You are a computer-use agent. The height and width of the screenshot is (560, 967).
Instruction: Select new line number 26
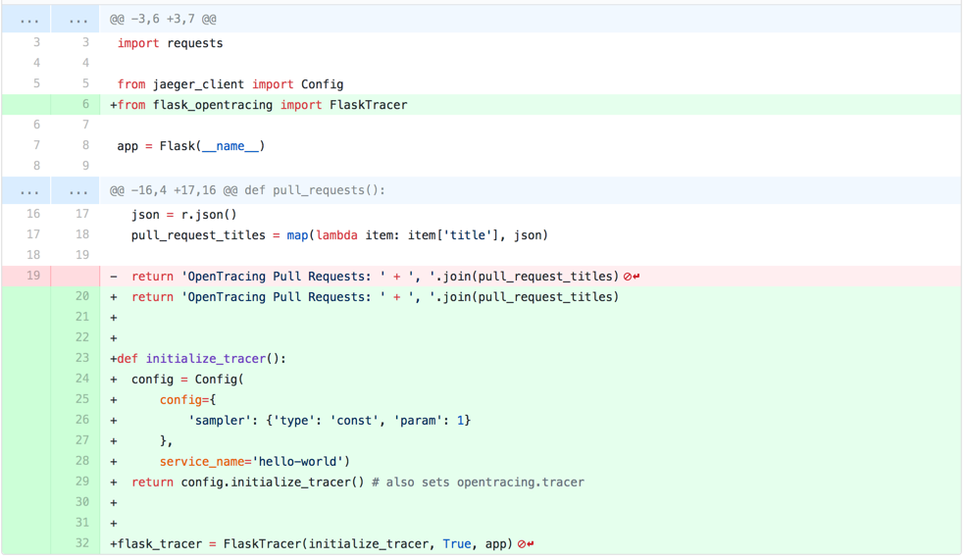82,420
